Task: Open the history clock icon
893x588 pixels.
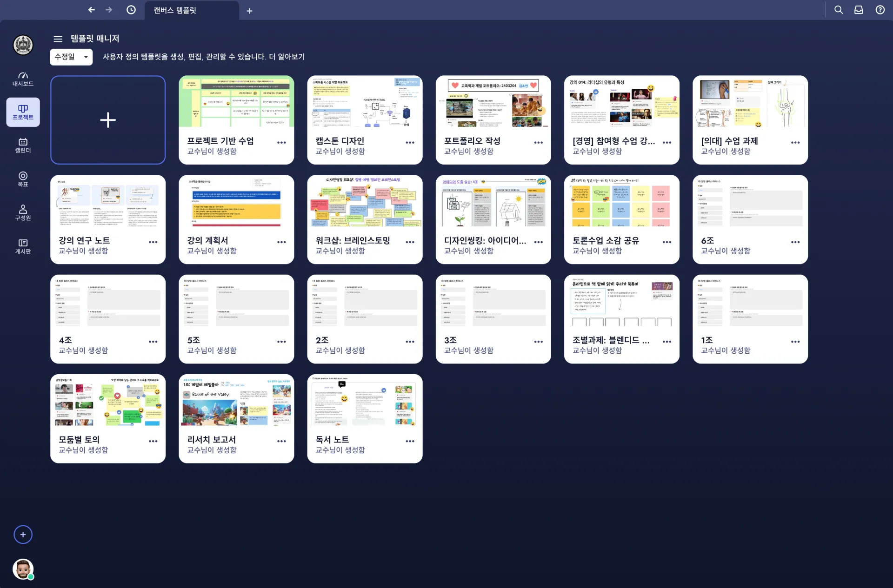Action: point(131,10)
